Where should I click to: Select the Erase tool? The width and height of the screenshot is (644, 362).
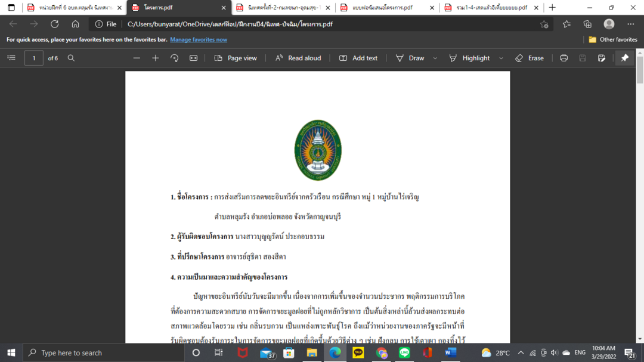530,58
